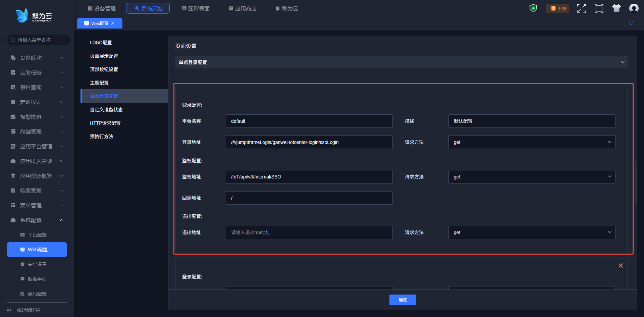Click the 描述 input field
Screen dimensions: 644x317
point(532,121)
